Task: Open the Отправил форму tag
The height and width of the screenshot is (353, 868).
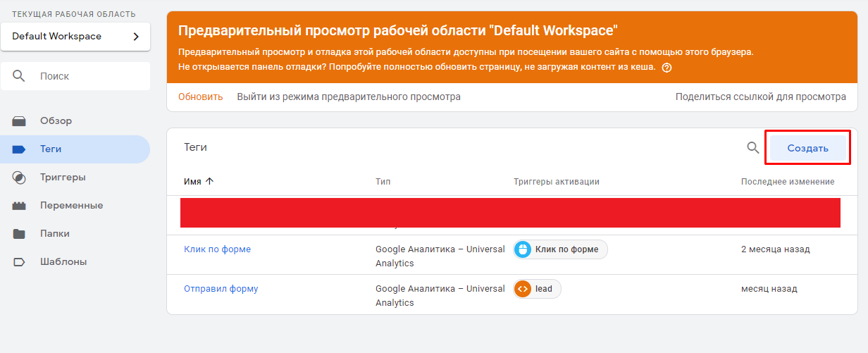Action: point(221,289)
